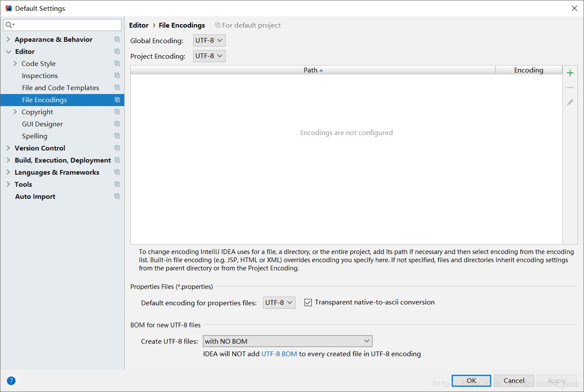Expand the Code Style node
Image resolution: width=584 pixels, height=392 pixels.
[x=15, y=63]
